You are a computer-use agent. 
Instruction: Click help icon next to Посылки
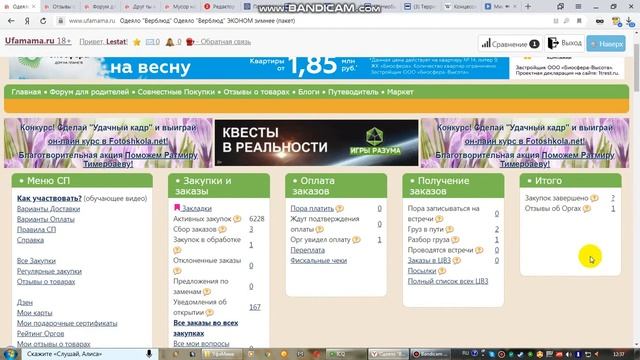coord(442,271)
